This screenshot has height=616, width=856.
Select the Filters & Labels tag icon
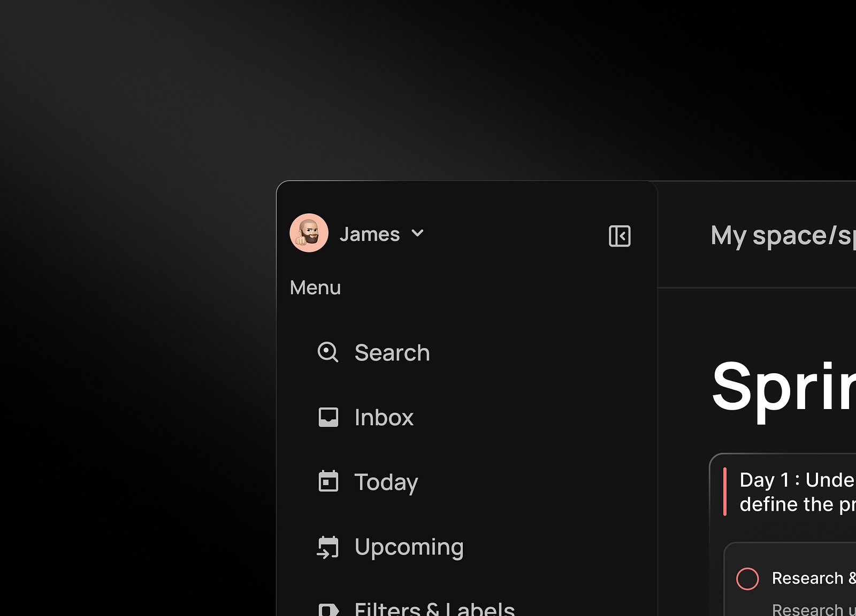(x=328, y=610)
